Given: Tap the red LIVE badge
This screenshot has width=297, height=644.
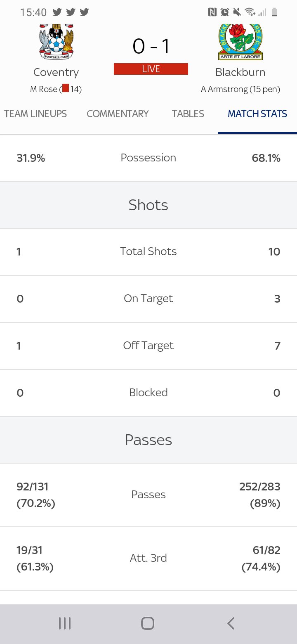Looking at the screenshot, I should (x=151, y=69).
